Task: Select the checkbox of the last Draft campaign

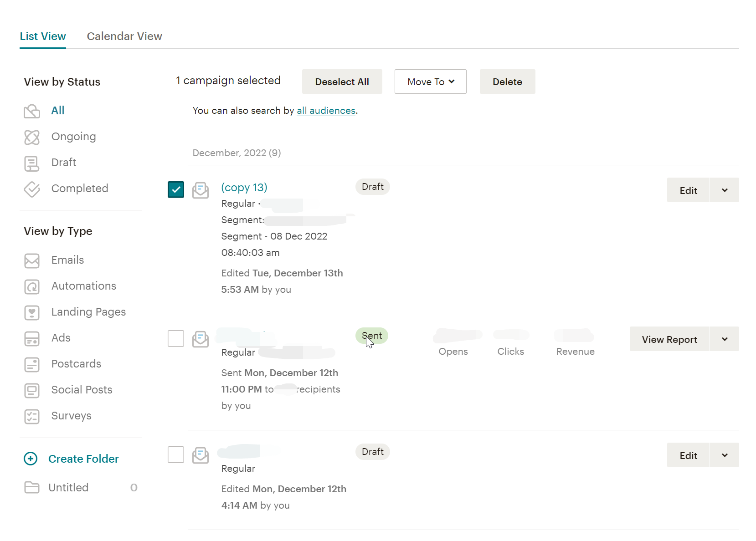Action: click(x=176, y=454)
